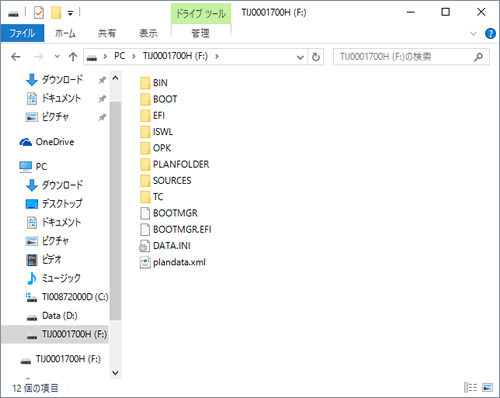The image size is (500, 398).
Task: Switch to details view in status bar
Action: [x=470, y=387]
